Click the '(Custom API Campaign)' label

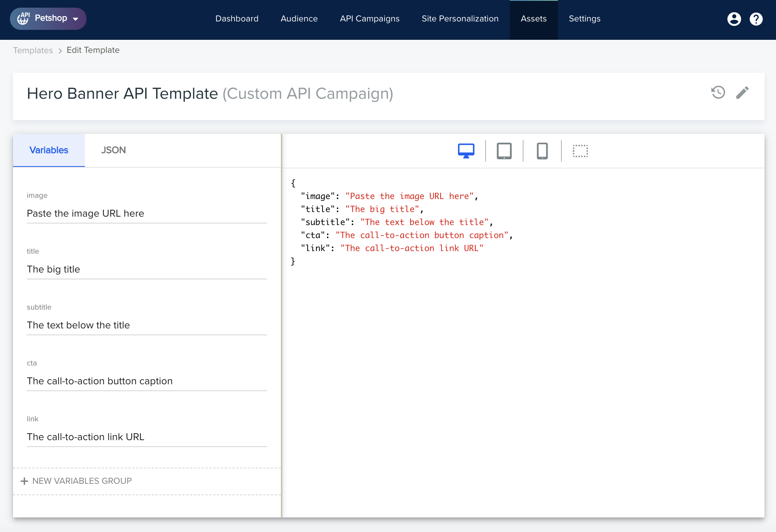point(308,93)
